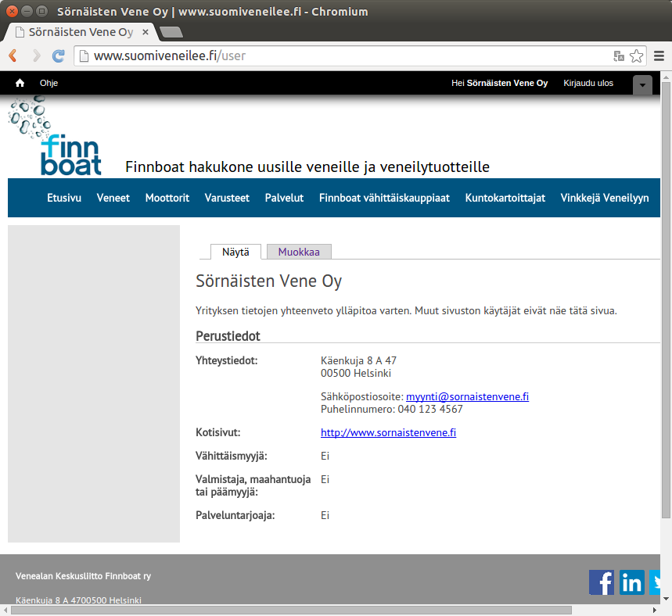Open the Chromium hamburger menu

pyautogui.click(x=659, y=56)
